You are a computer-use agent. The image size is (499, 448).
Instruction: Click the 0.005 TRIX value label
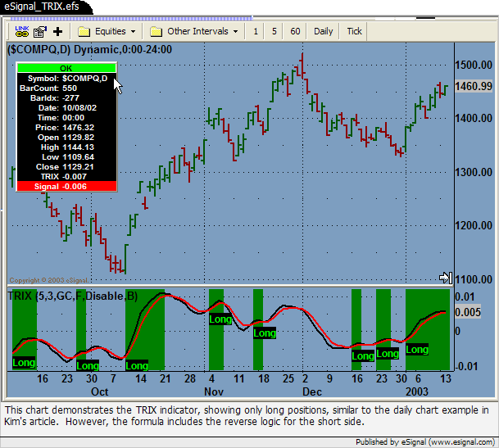[468, 312]
